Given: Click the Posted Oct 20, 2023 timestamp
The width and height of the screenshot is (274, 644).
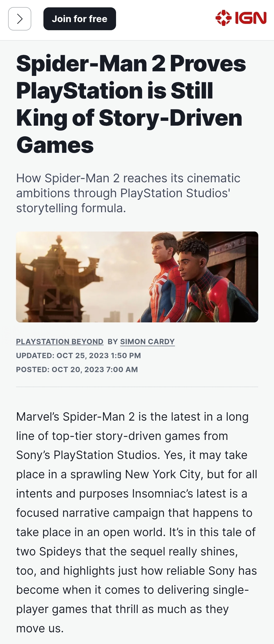Looking at the screenshot, I should 77,369.
